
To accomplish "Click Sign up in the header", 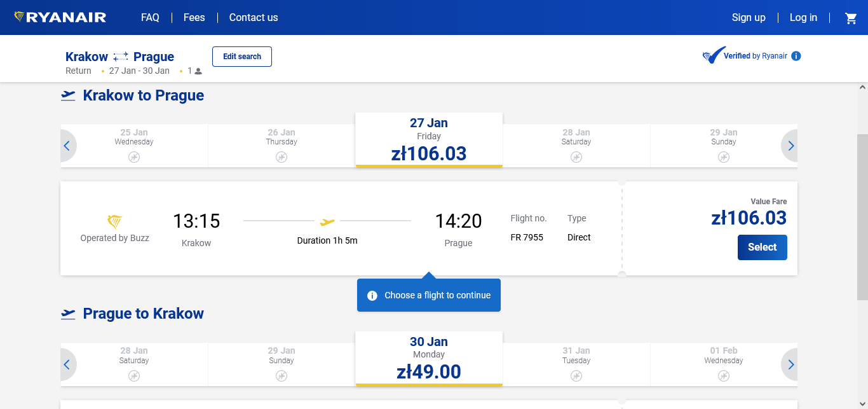I will [x=749, y=18].
